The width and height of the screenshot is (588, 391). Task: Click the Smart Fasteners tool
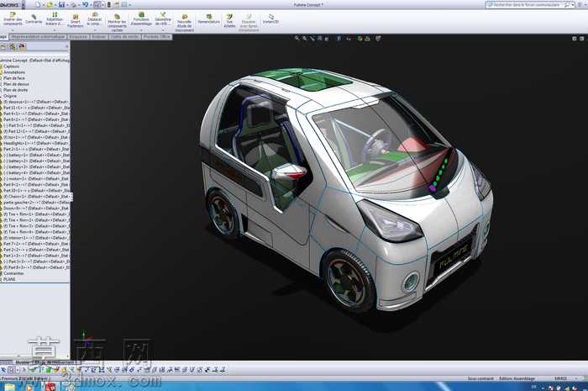(x=76, y=21)
